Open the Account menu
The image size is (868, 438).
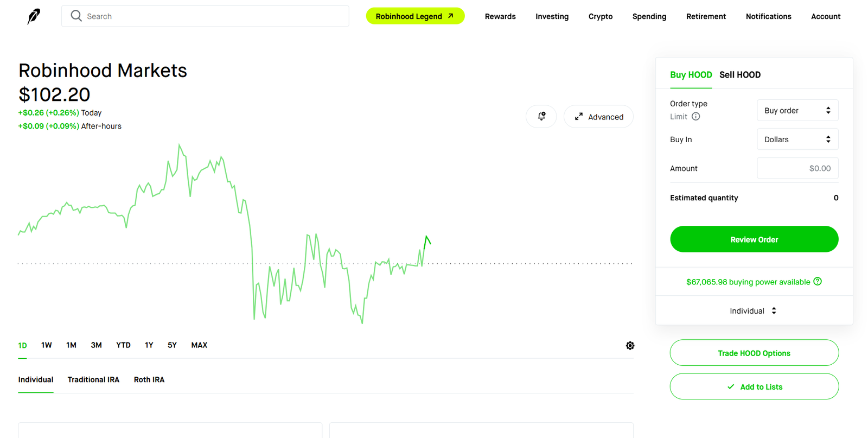[x=826, y=16]
